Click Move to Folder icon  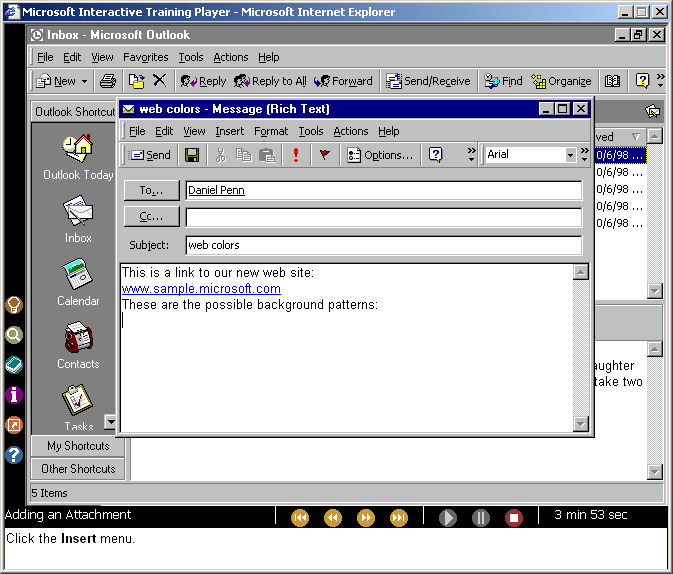[x=137, y=81]
